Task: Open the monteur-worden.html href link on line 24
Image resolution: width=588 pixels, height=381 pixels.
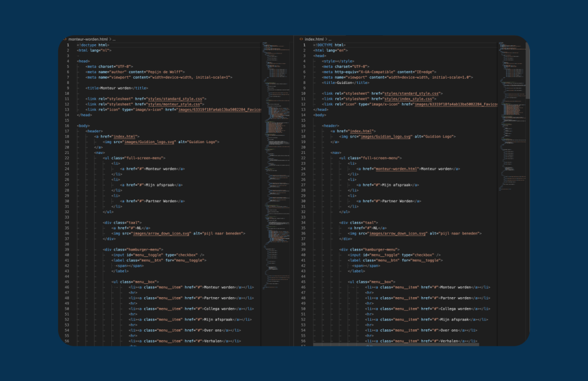Action: pos(397,169)
